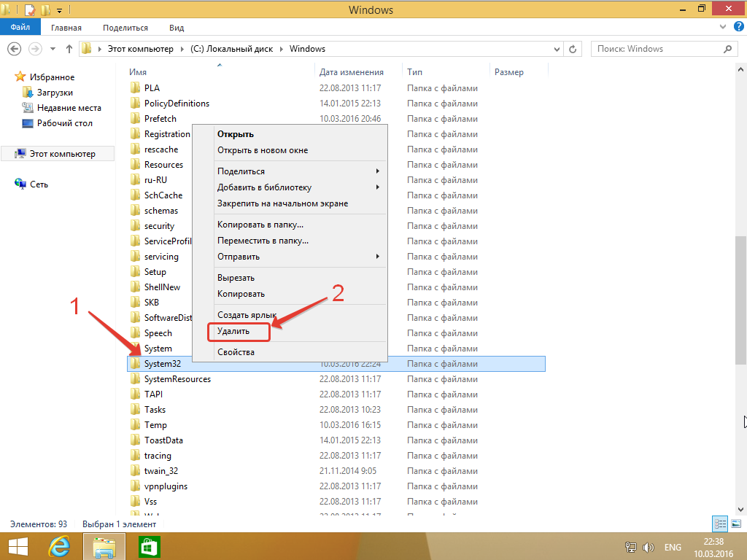Go up one folder level arrow
Screen dimensions: 747x560
coord(69,49)
